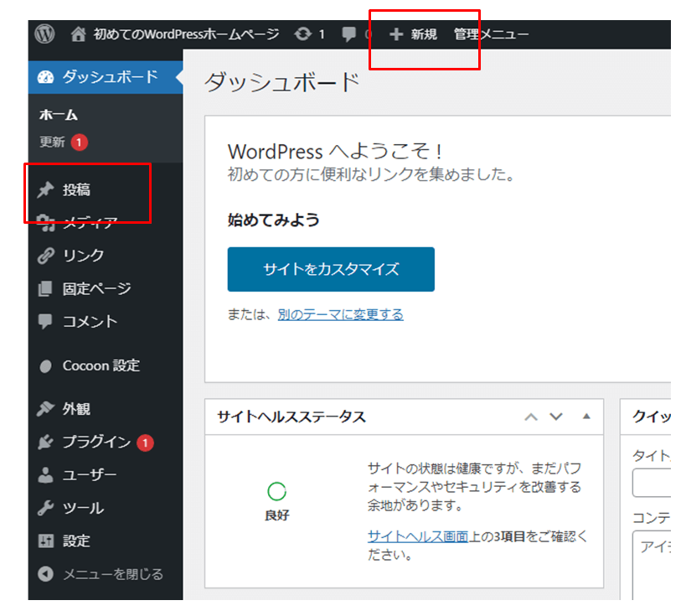Click the quick draft content text area
The image size is (686, 616).
pyautogui.click(x=652, y=565)
